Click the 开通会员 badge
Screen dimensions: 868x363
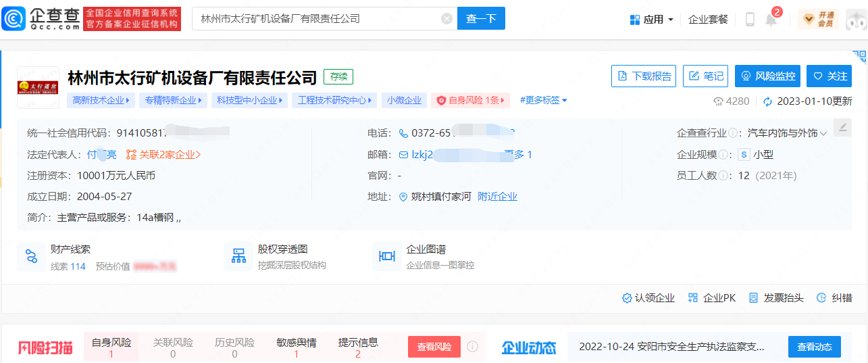[x=818, y=20]
